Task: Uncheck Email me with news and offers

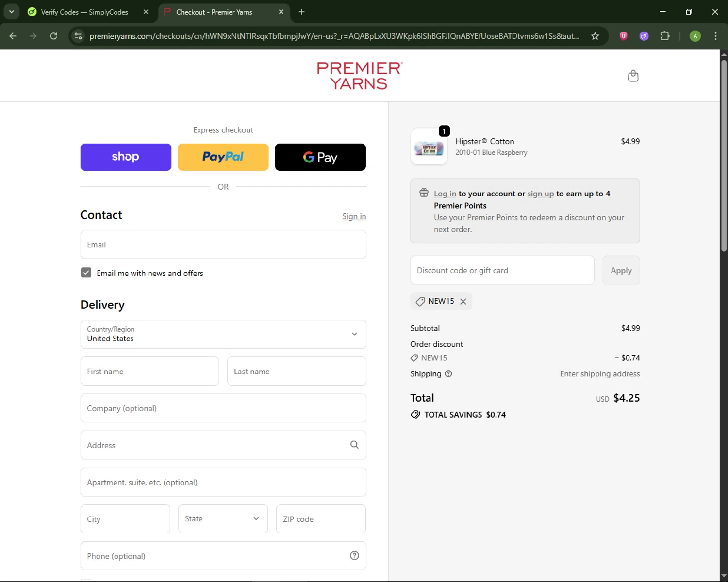Action: pos(86,273)
